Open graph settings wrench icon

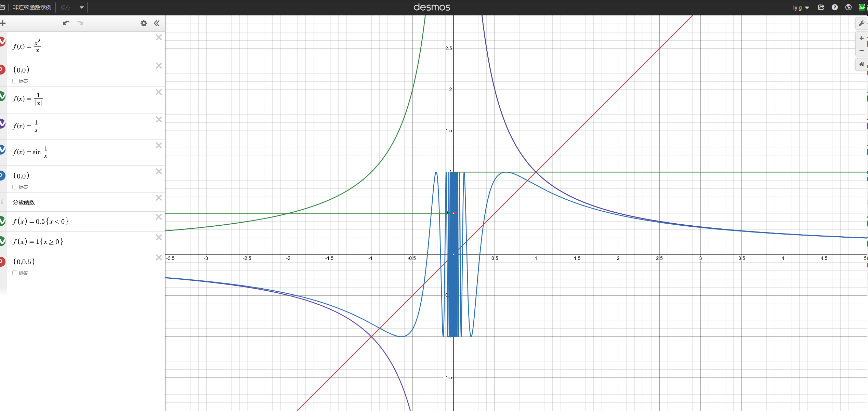(x=862, y=24)
